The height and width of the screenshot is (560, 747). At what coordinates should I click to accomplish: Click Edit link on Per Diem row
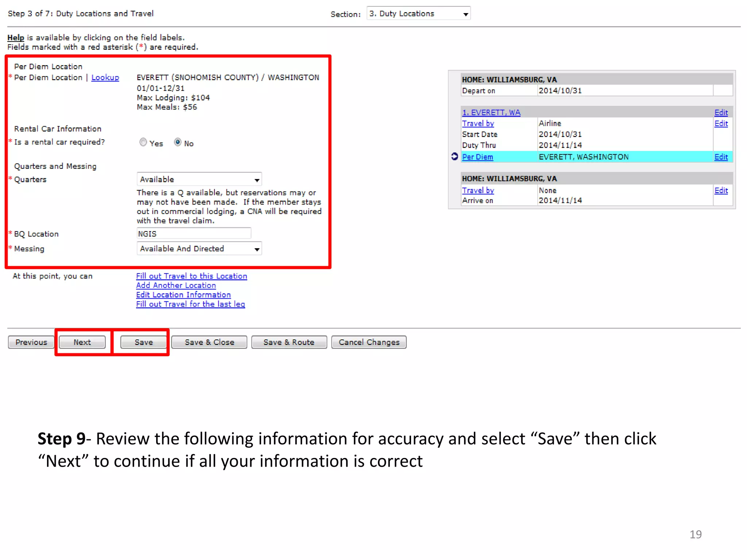pyautogui.click(x=721, y=157)
